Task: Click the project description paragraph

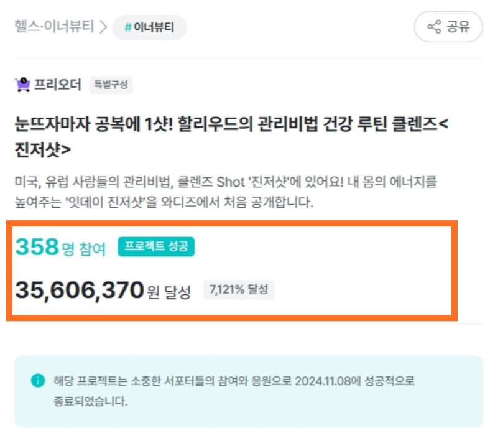Action: coord(226,192)
